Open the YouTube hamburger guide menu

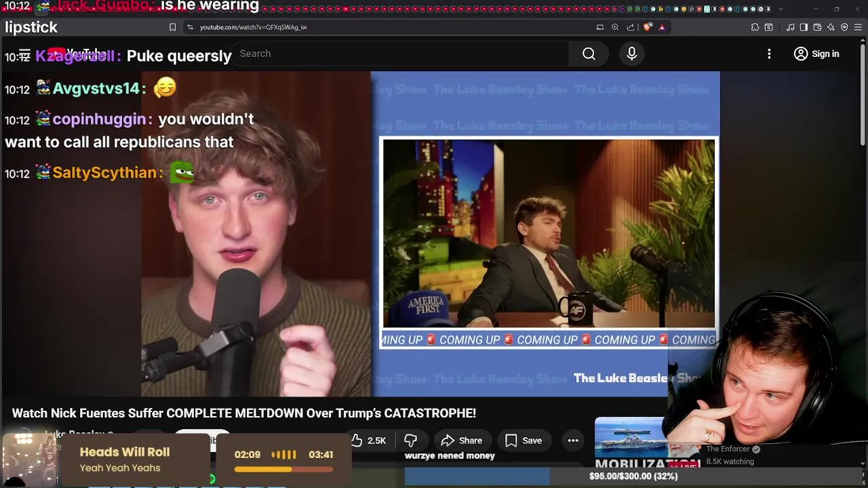pyautogui.click(x=24, y=54)
